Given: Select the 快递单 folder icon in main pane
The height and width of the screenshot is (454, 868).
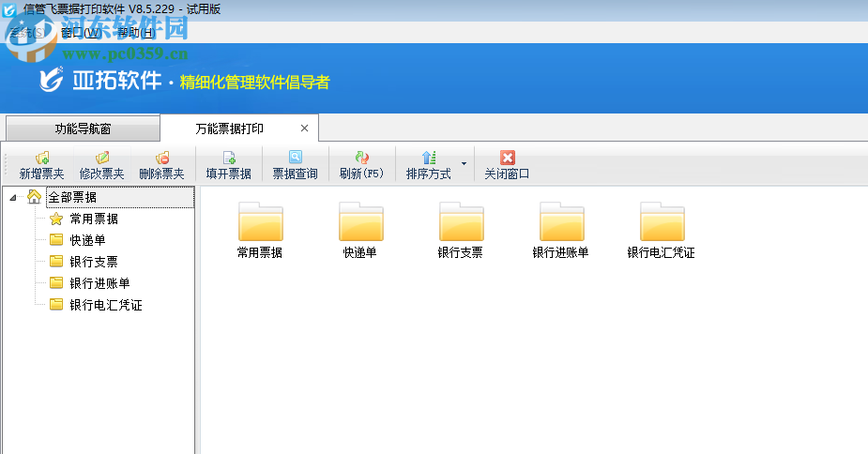Looking at the screenshot, I should point(360,222).
